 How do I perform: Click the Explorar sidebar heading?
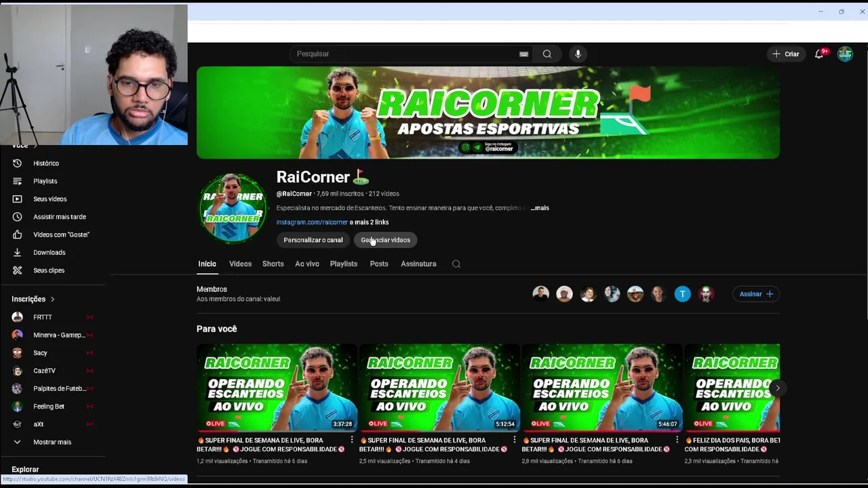click(25, 469)
